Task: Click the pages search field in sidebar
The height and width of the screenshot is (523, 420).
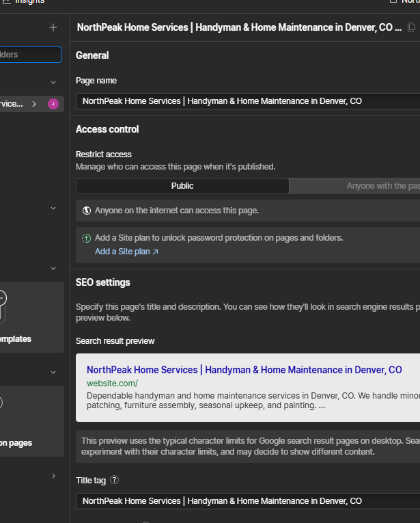Action: (x=30, y=55)
